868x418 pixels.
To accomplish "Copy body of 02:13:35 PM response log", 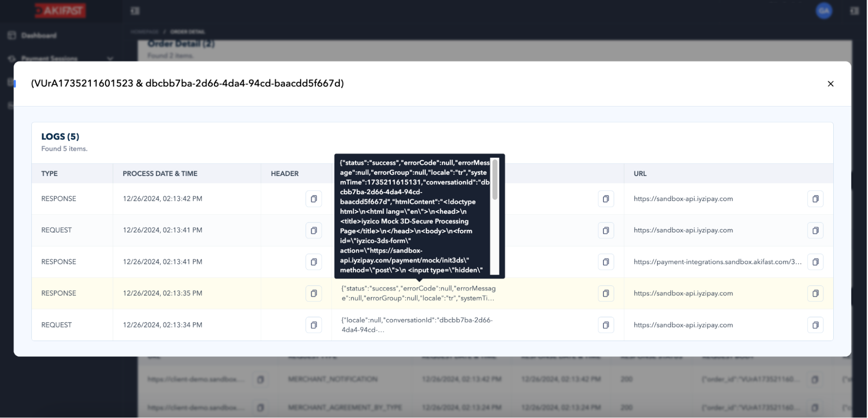I will tap(605, 293).
